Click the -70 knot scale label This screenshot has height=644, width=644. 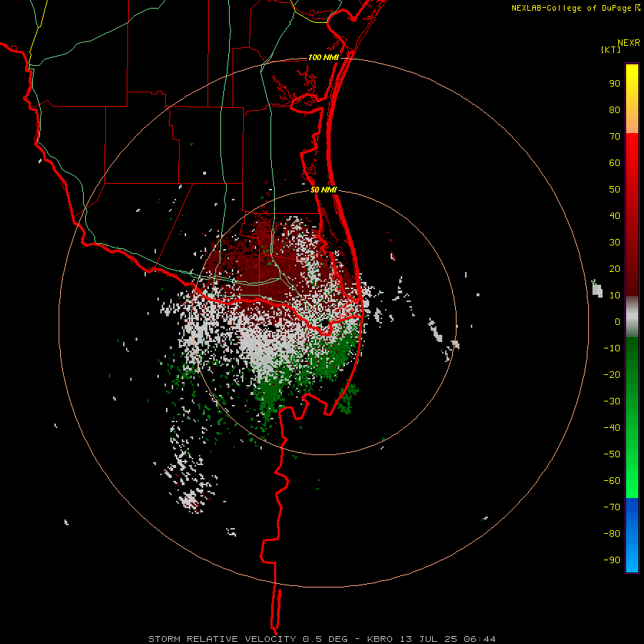pos(612,507)
